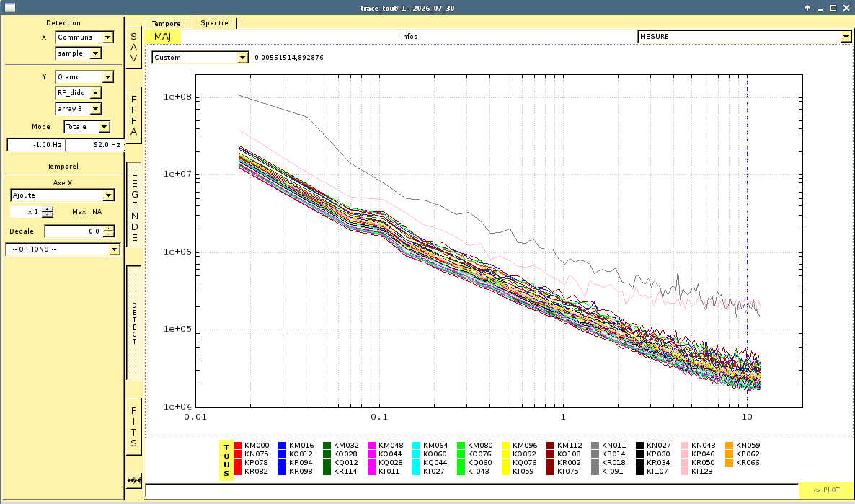Click the red KM000 legend swatch
Viewport: 855px width, 504px height.
238,446
